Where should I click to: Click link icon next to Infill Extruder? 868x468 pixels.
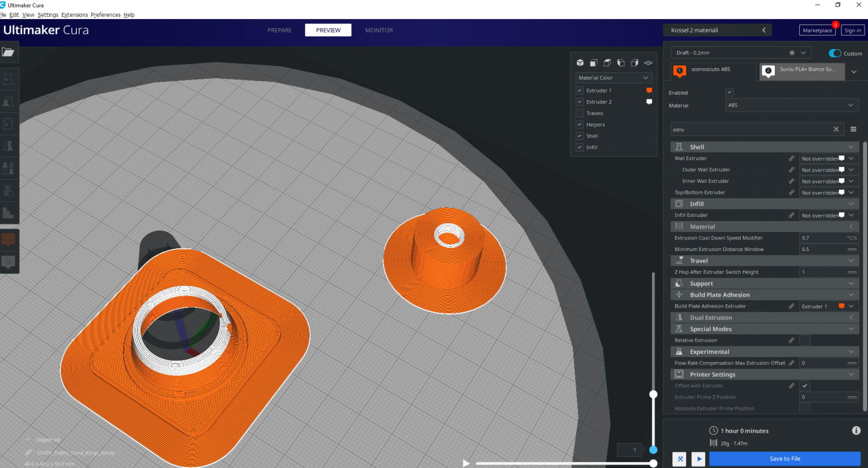pyautogui.click(x=791, y=215)
